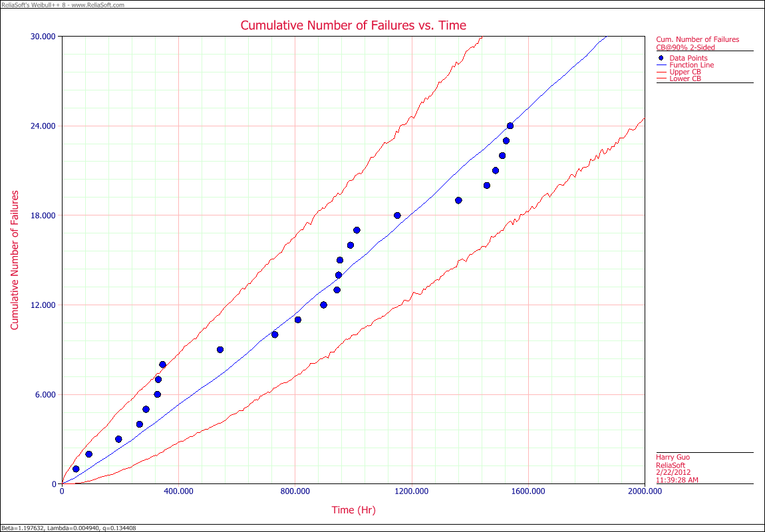Viewport: 765px width, 532px height.
Task: Click the data point at 19 failures
Action: pyautogui.click(x=458, y=200)
